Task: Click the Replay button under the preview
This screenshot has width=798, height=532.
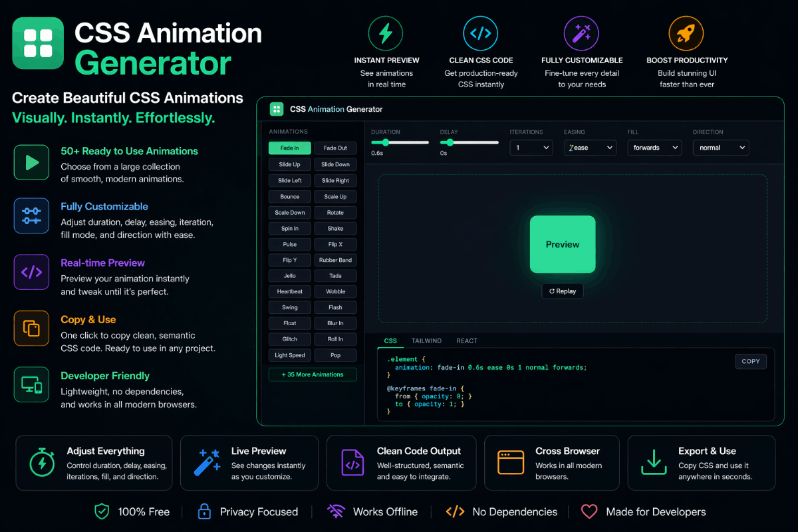Action: [563, 291]
